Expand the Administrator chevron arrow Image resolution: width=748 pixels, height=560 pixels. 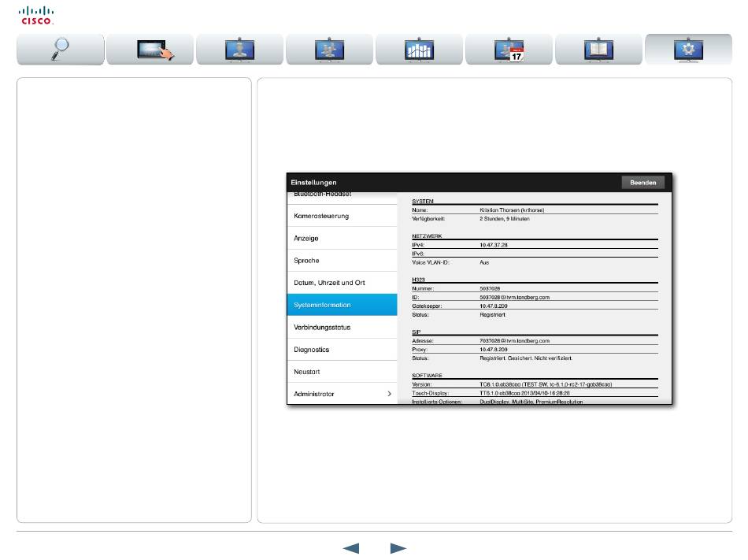pyautogui.click(x=389, y=394)
